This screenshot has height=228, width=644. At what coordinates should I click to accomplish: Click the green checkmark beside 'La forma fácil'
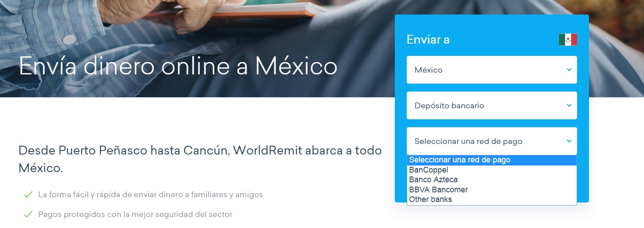(28, 195)
